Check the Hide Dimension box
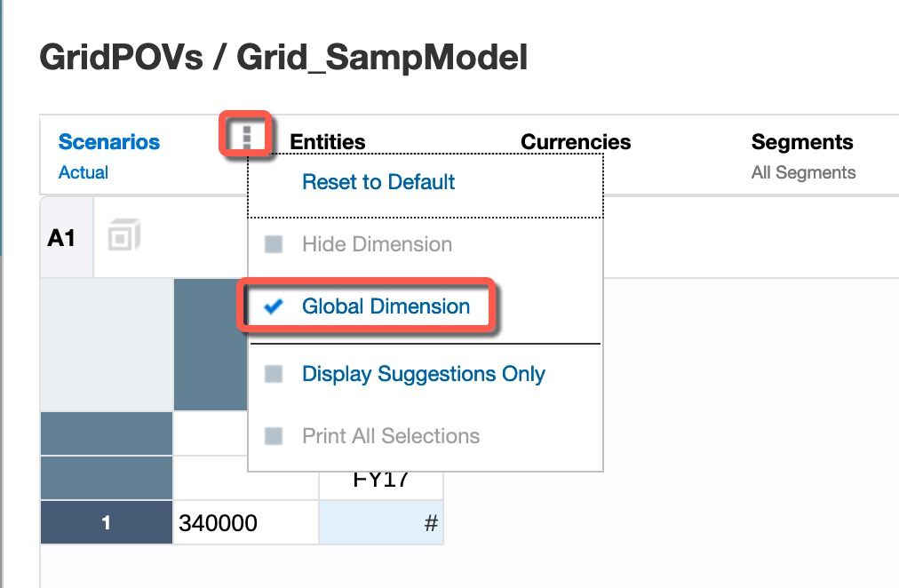The image size is (899, 588). 274,245
